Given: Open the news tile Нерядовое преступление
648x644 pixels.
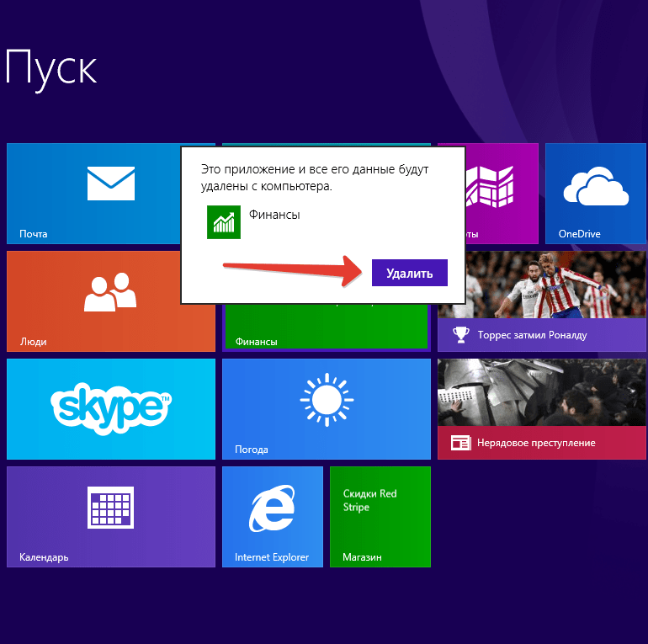Looking at the screenshot, I should pos(541,409).
